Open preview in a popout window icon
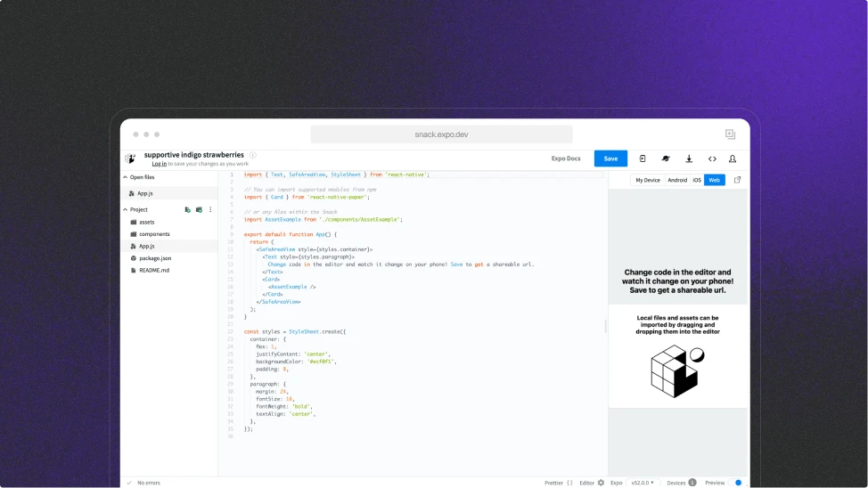This screenshot has width=868, height=488. [x=737, y=180]
